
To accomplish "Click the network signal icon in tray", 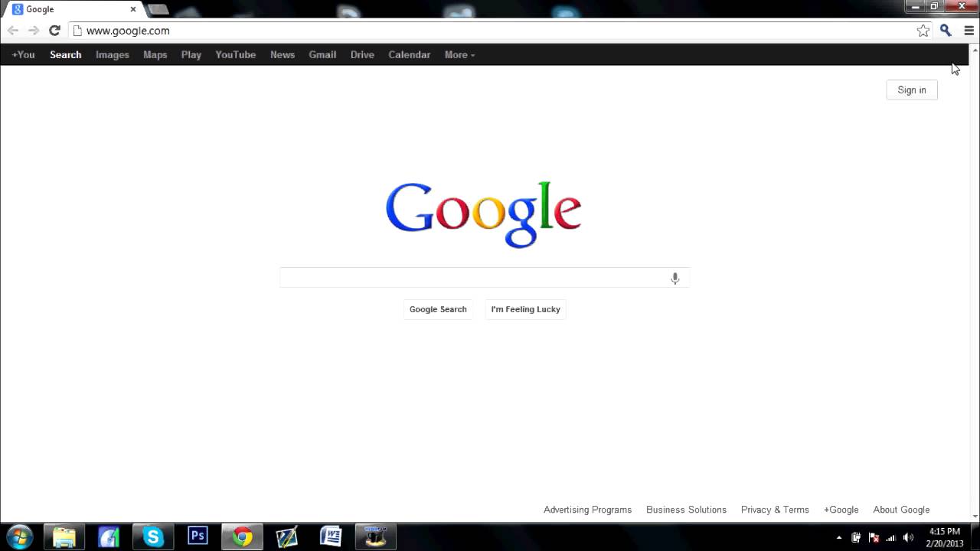I will (x=891, y=537).
